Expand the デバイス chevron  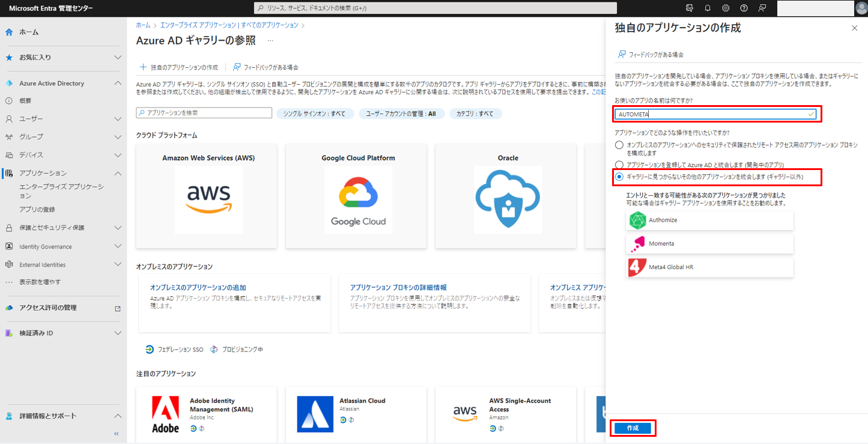point(118,154)
